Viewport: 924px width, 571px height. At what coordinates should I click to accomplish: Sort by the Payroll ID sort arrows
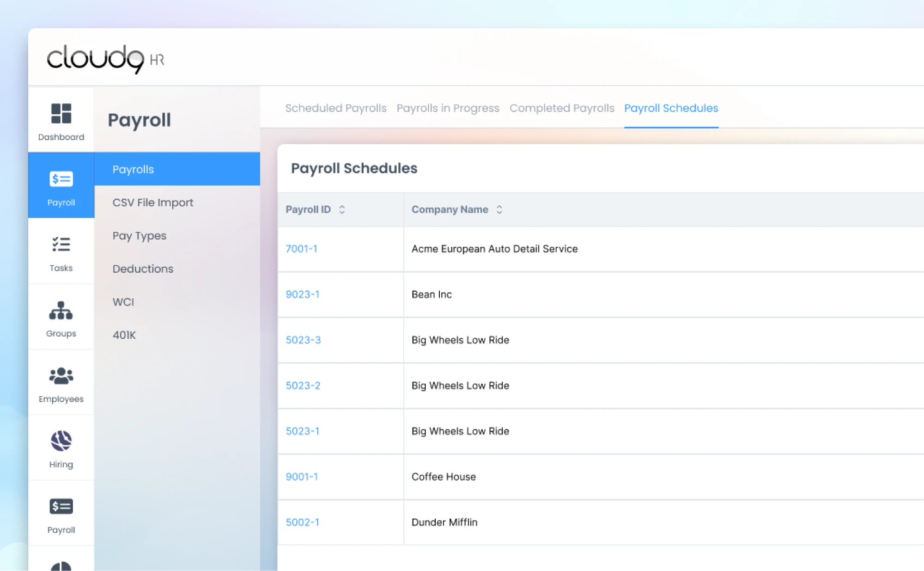(x=342, y=209)
